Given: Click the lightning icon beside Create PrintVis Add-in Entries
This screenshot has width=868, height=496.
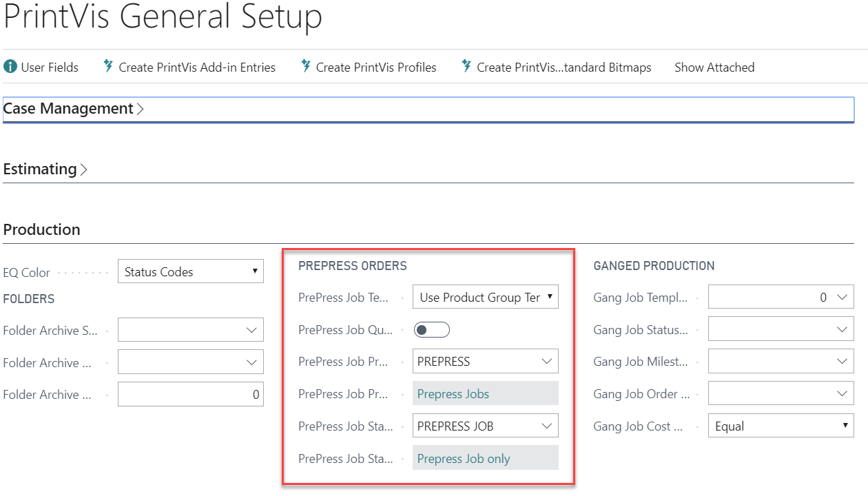Looking at the screenshot, I should tap(107, 67).
